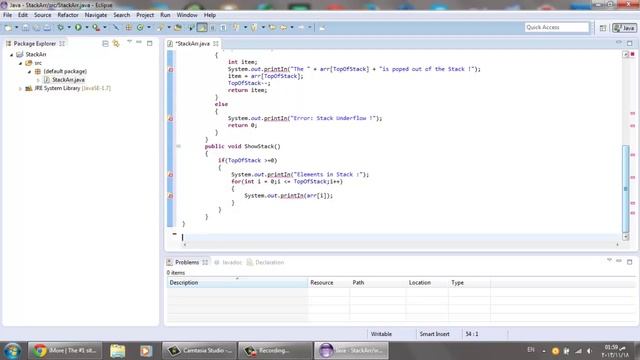Click the Forward navigation arrow icon

point(301,27)
